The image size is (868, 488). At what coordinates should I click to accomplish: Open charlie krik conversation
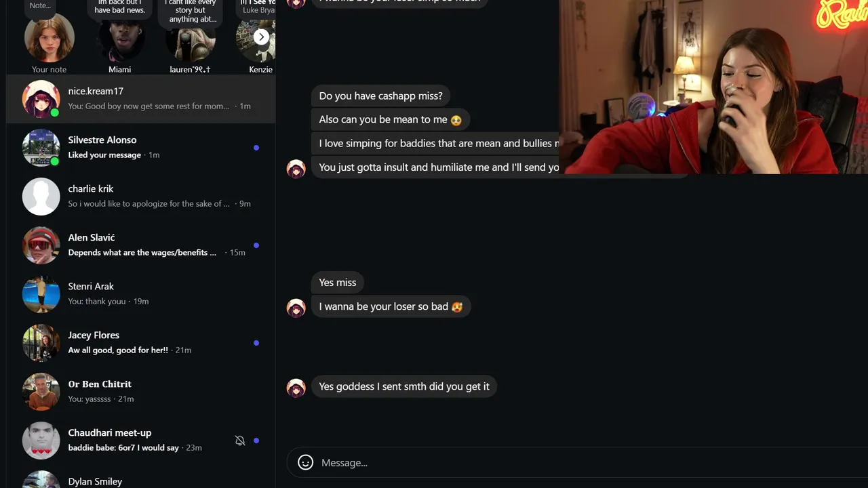(x=141, y=197)
